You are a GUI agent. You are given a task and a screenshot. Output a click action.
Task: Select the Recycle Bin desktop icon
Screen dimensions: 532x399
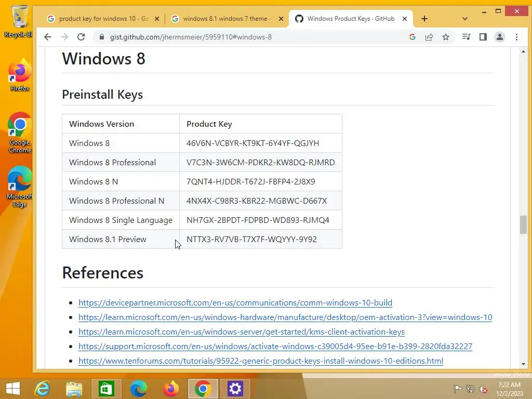(19, 21)
